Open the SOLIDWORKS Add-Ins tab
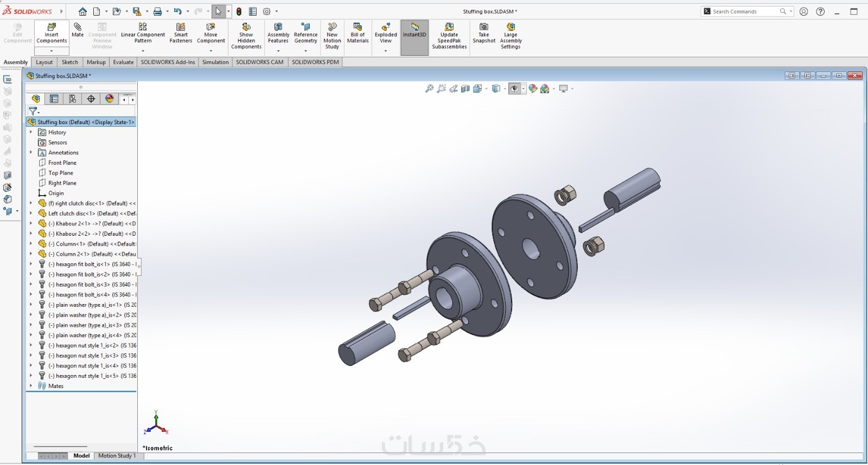Screen dimensions: 868x465 [168, 62]
